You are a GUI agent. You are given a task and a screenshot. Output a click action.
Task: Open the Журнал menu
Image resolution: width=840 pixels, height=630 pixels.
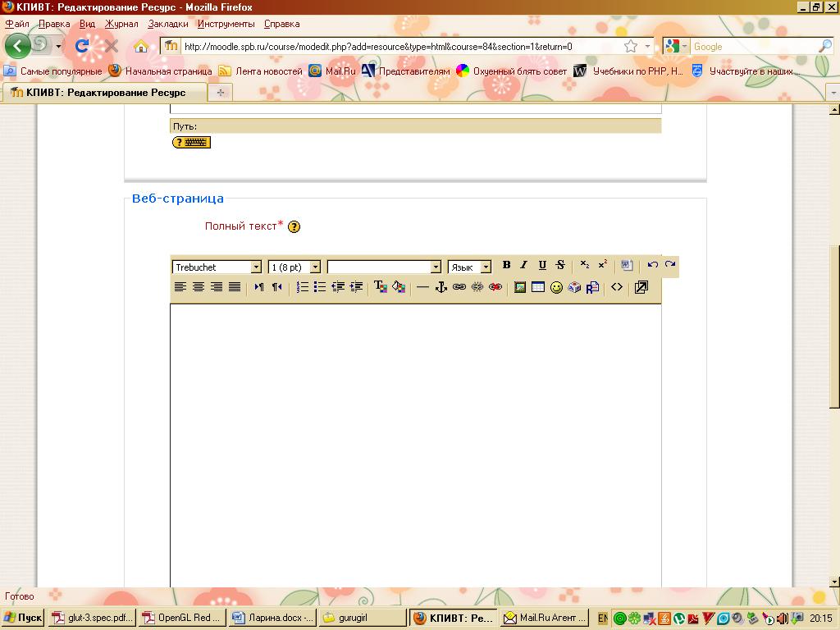pyautogui.click(x=121, y=24)
